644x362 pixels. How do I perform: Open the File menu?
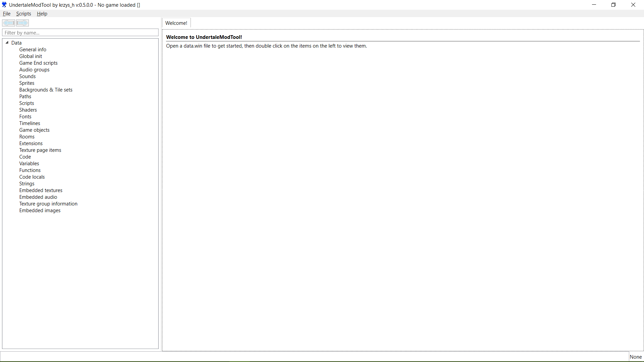(7, 14)
